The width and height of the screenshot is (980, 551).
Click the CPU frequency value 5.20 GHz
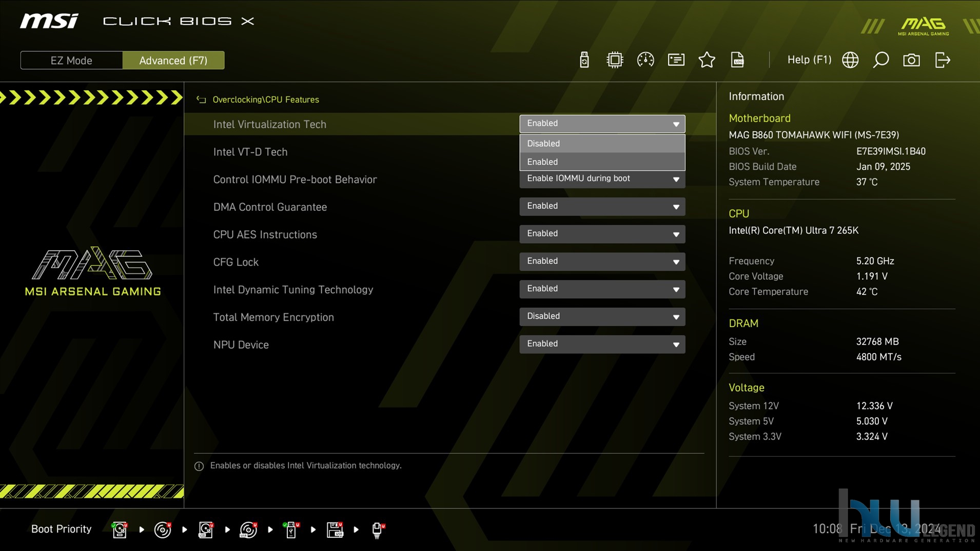coord(875,261)
